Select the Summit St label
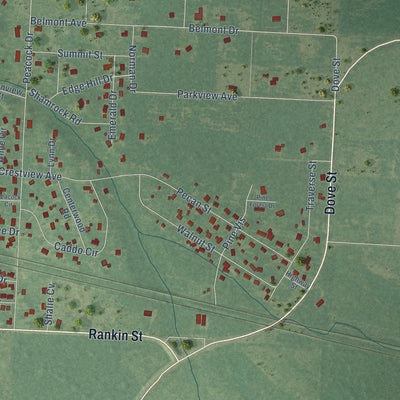Viewport: 400px width, 400px height. (x=80, y=54)
